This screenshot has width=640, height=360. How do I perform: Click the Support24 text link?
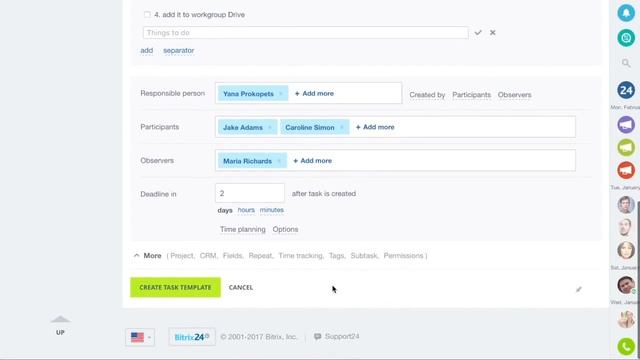(x=342, y=337)
